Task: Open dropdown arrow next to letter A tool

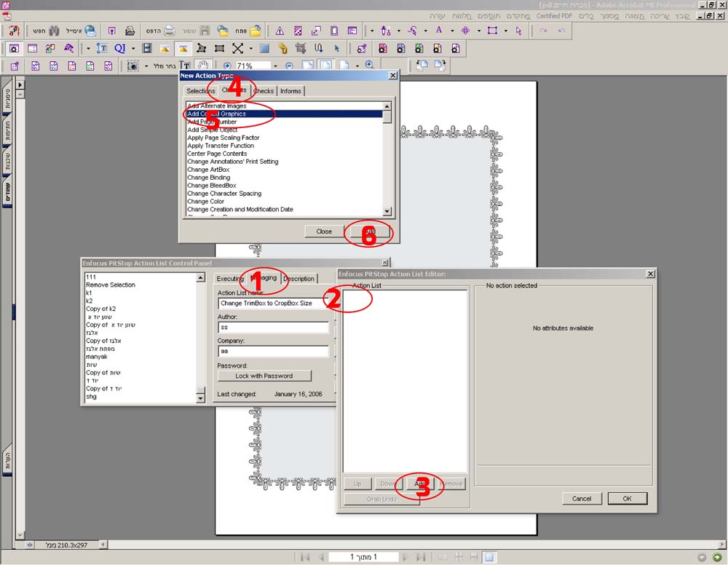Action: (x=452, y=31)
